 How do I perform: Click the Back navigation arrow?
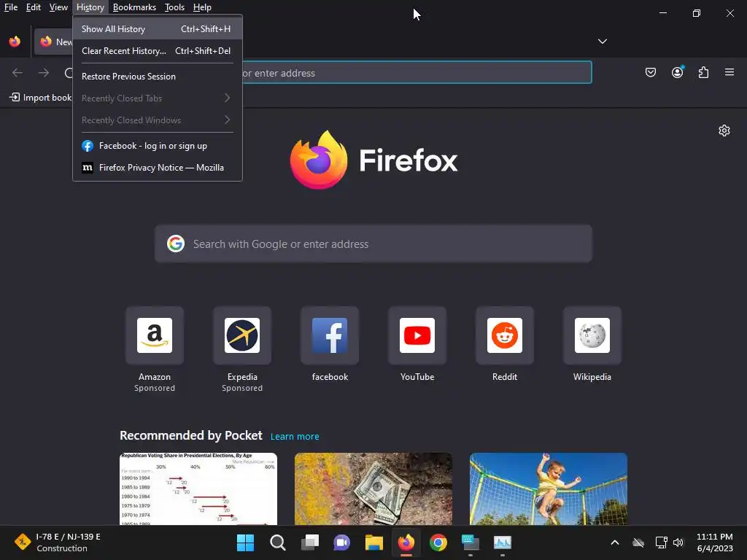click(18, 72)
